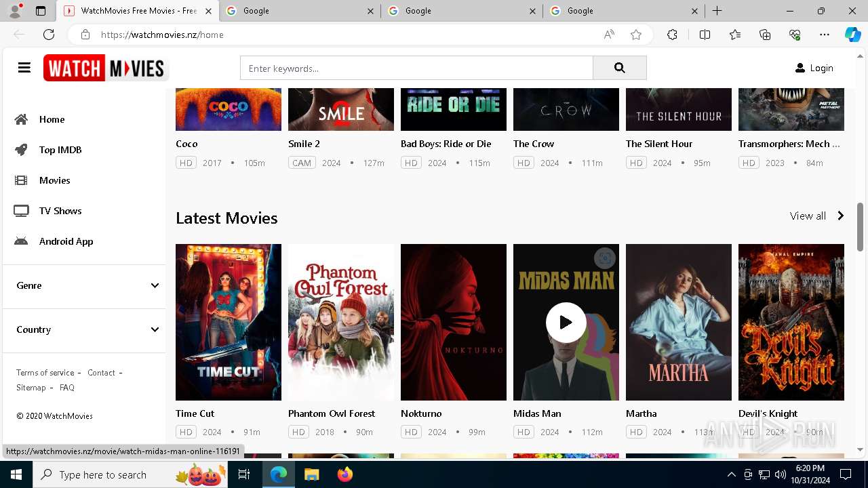Image resolution: width=868 pixels, height=488 pixels.
Task: Open the Phantom Owl Forest poster
Action: tap(341, 322)
